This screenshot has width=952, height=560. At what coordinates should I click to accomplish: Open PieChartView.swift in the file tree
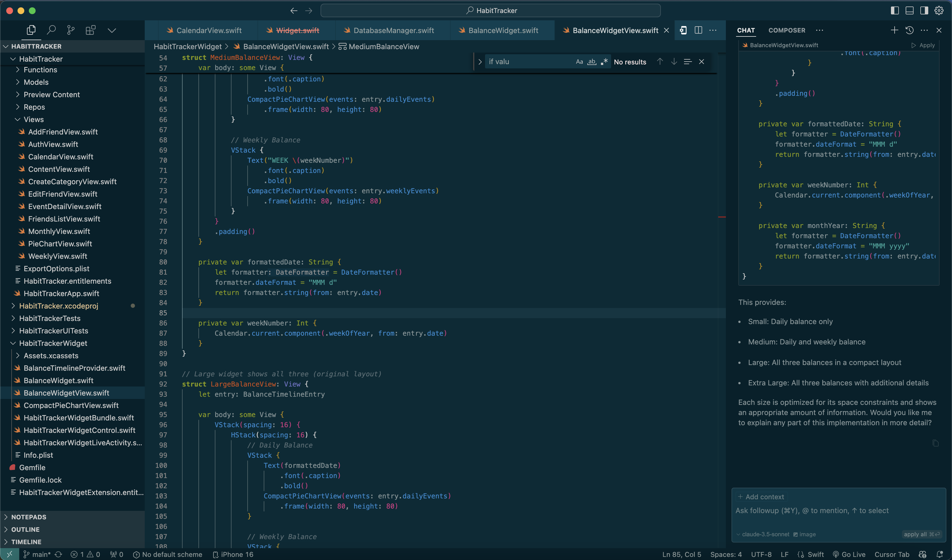coord(72,244)
